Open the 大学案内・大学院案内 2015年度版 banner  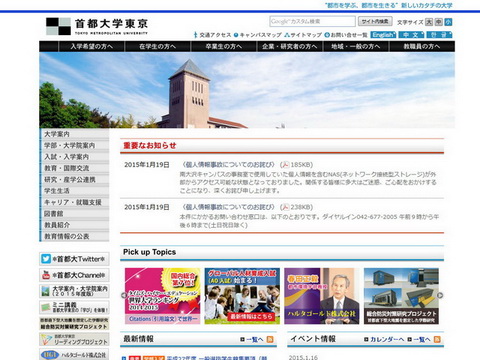[74, 291]
